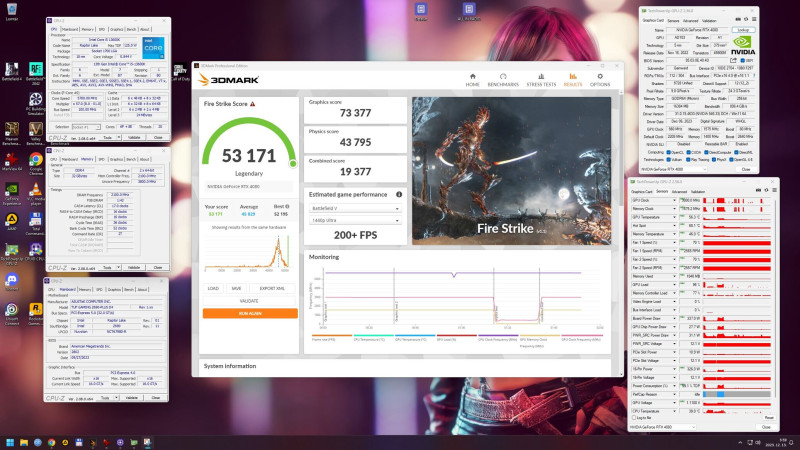Click the Fire Strike Score warning triangle
The image size is (800, 450).
[253, 104]
